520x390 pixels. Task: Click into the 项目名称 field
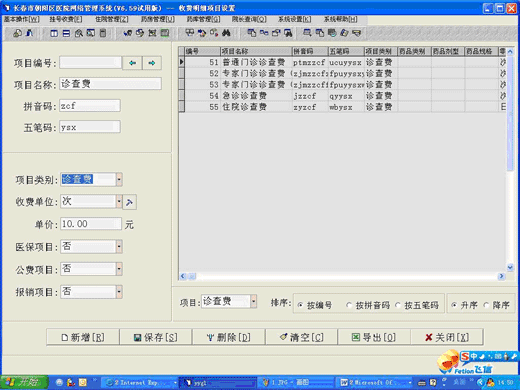pos(111,84)
